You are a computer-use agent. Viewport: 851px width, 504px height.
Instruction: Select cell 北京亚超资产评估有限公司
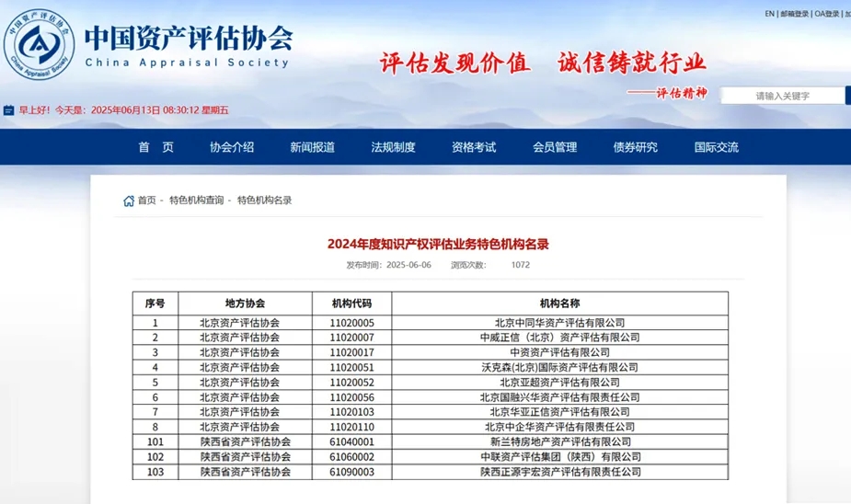559,383
